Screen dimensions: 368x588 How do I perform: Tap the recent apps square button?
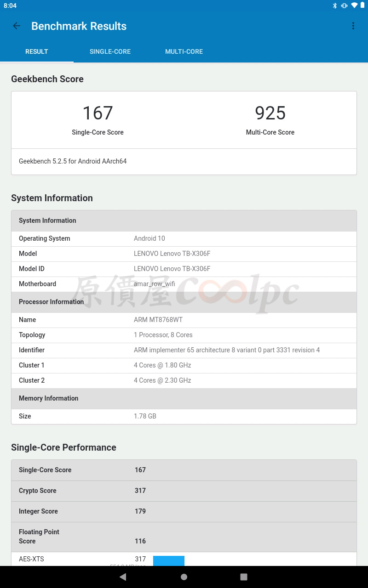click(244, 577)
